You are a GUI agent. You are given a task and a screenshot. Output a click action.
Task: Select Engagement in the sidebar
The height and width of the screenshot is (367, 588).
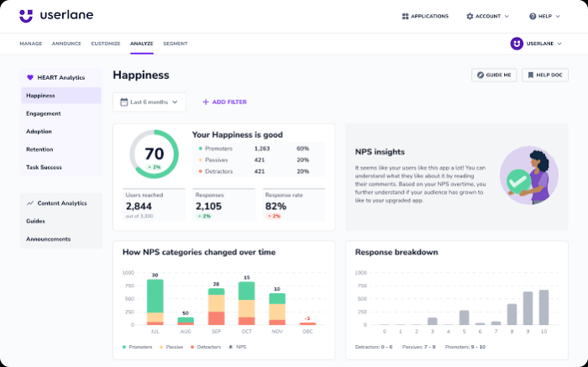pyautogui.click(x=44, y=113)
